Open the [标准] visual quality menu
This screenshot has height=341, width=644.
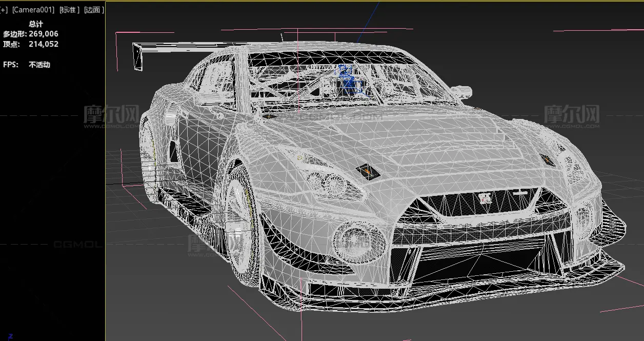coord(69,10)
